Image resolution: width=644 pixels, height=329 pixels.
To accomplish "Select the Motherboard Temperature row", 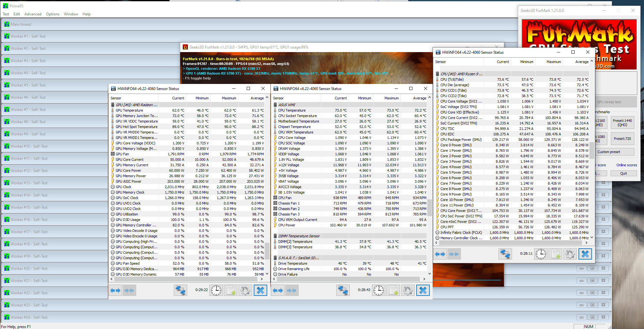I will click(349, 121).
